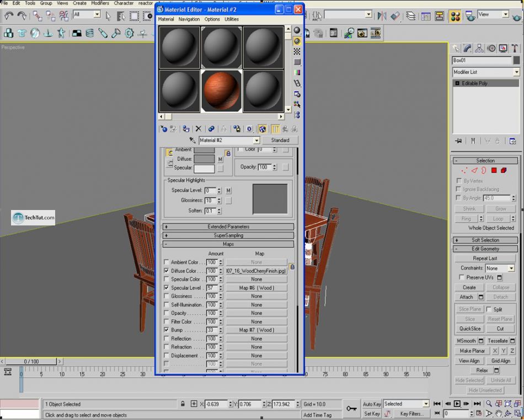Open the Modifiers menu in main window
The image size is (524, 420).
100,3
